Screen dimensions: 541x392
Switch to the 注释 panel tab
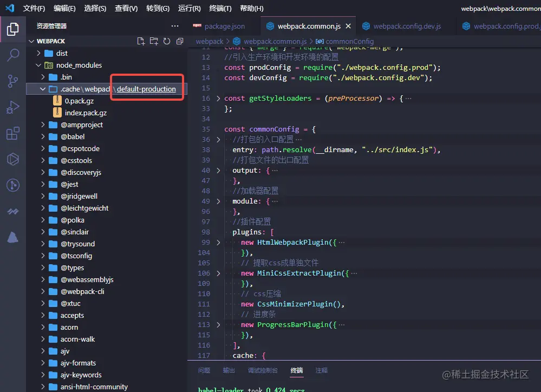(x=322, y=370)
